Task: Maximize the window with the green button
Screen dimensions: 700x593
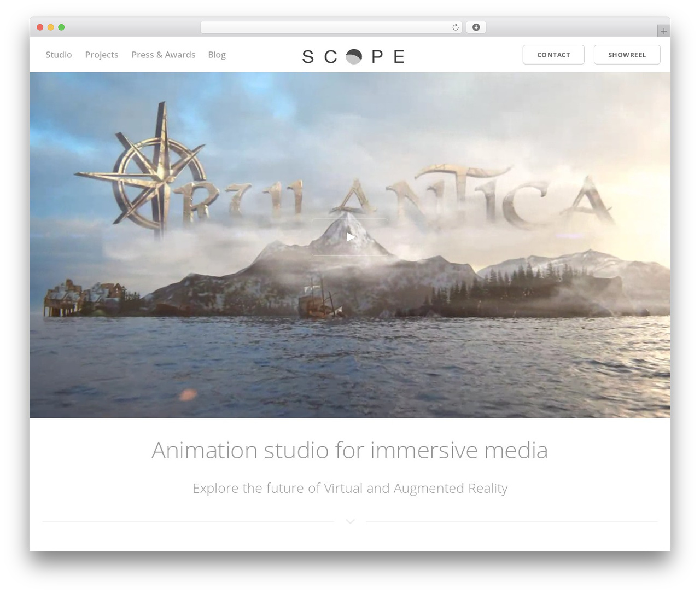Action: pyautogui.click(x=61, y=27)
